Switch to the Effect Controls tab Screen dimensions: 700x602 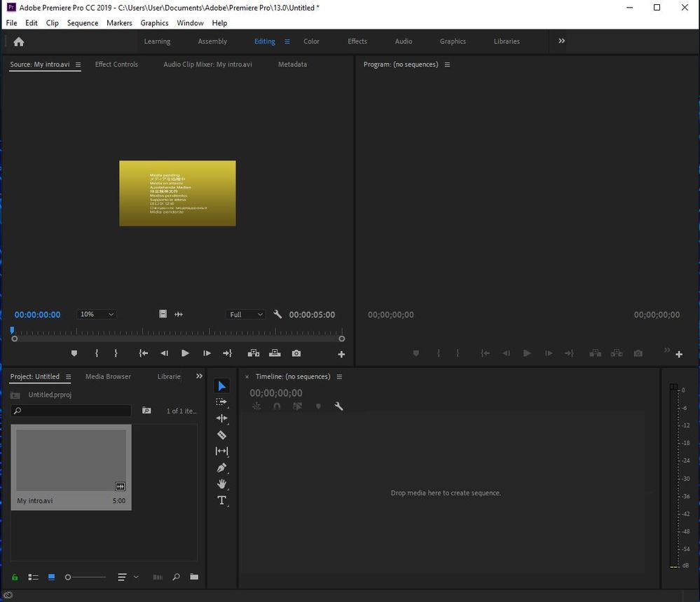[116, 64]
